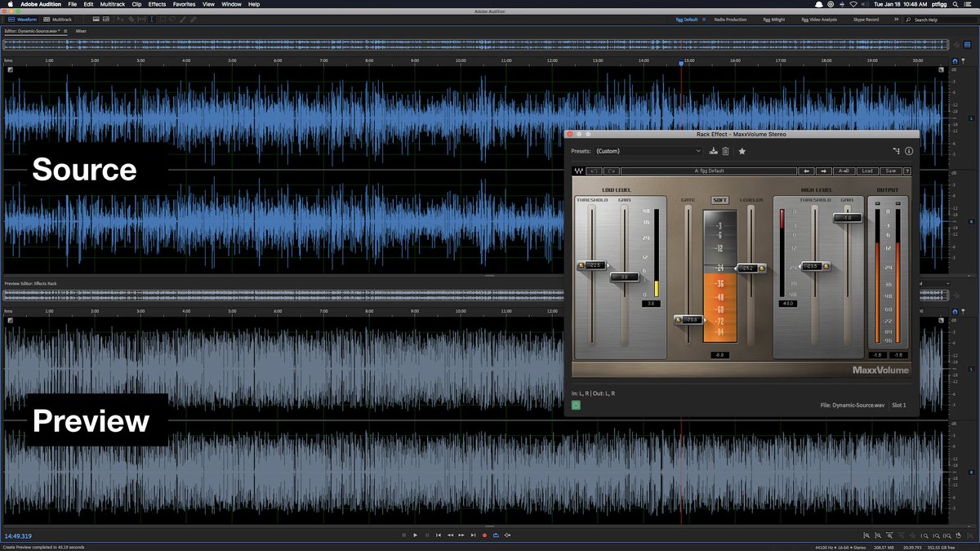
Task: Move playhead to next marker
Action: (473, 535)
